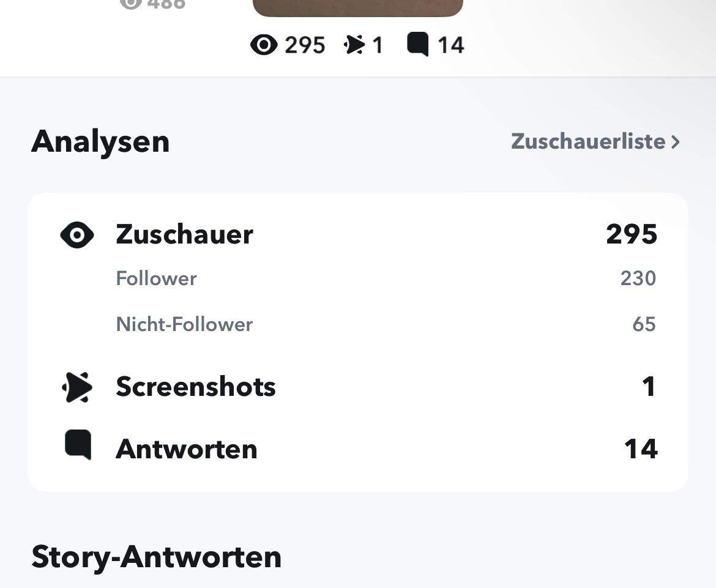
Task: Select the Screenshots ghost icon in analytics panel
Action: pyautogui.click(x=77, y=386)
